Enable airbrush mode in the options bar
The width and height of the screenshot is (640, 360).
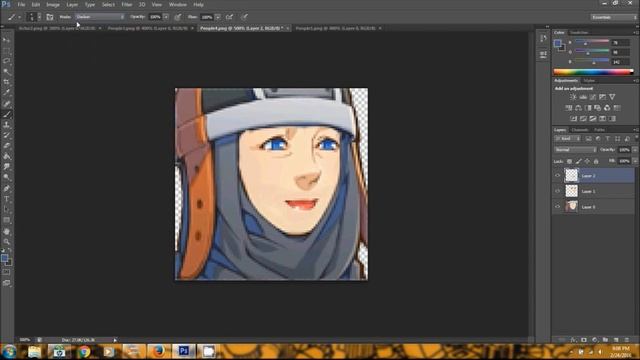pos(229,17)
